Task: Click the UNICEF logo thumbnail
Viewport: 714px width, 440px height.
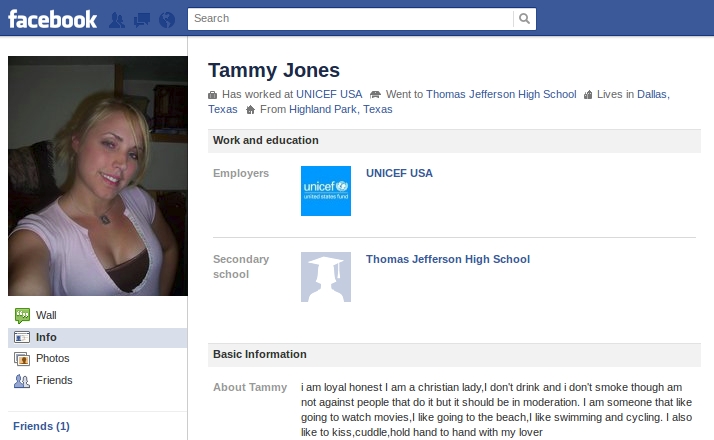Action: pos(326,191)
